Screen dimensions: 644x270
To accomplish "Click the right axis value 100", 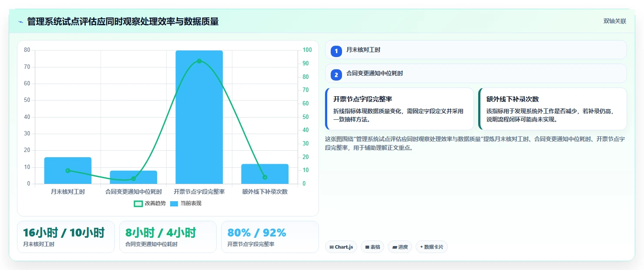I will tap(307, 50).
